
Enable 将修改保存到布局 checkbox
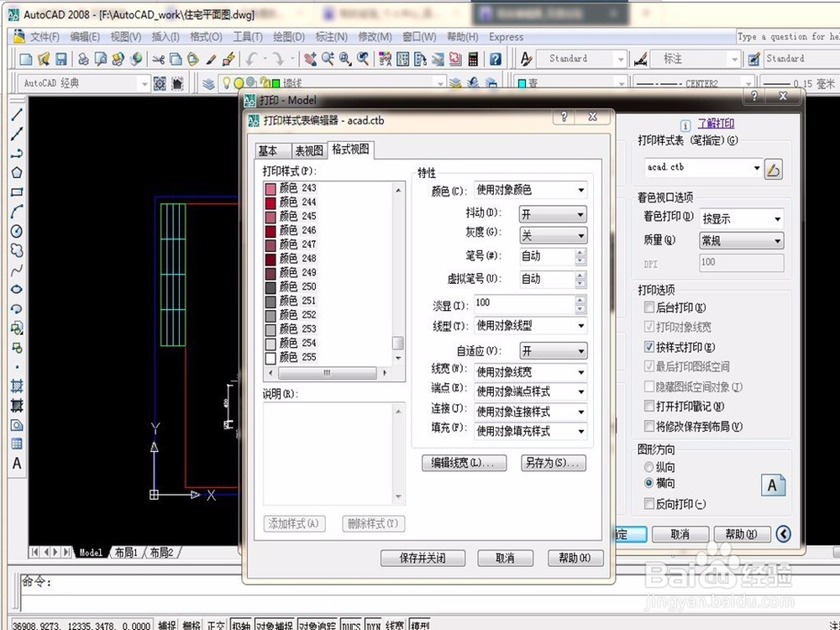(x=648, y=426)
